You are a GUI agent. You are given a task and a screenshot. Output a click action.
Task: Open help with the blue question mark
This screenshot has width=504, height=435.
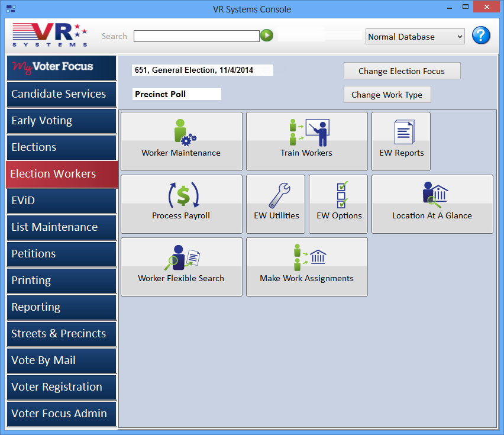point(481,36)
